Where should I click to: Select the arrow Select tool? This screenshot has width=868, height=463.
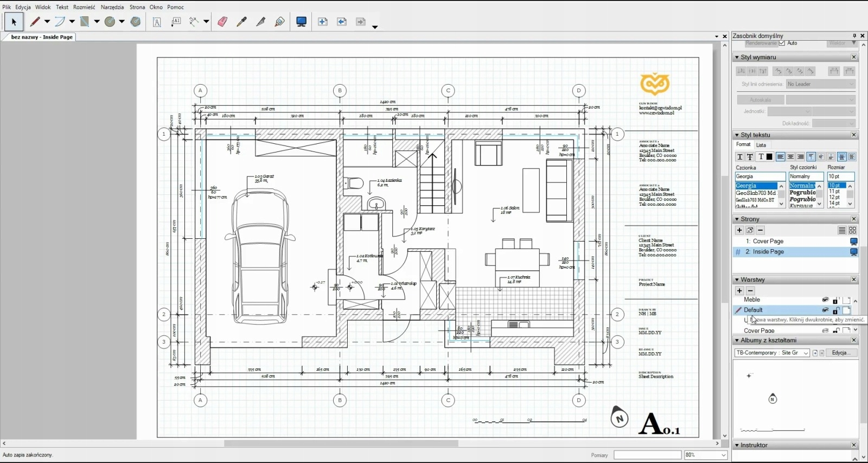tap(14, 22)
